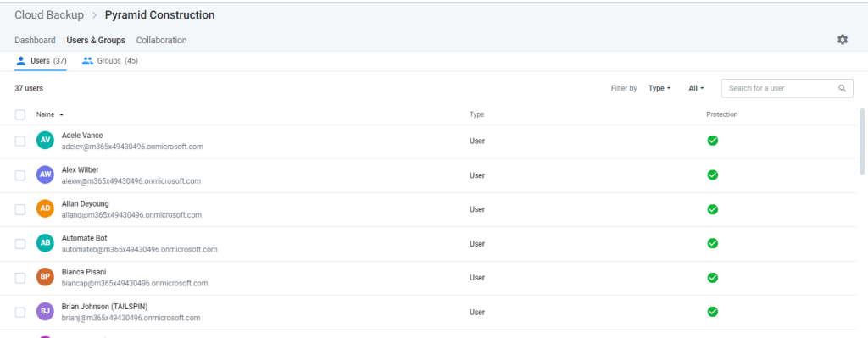Open the Collaboration tab
The height and width of the screenshot is (338, 868).
pyautogui.click(x=161, y=41)
